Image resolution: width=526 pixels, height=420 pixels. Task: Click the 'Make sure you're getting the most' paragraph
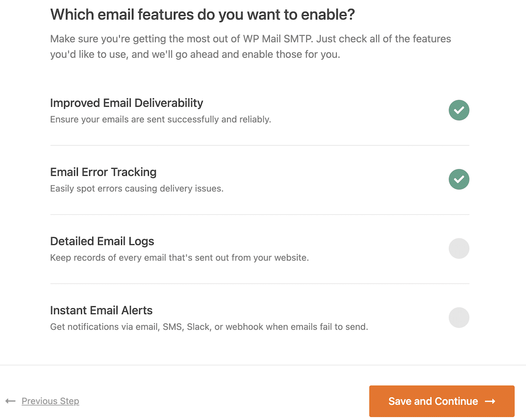[251, 47]
